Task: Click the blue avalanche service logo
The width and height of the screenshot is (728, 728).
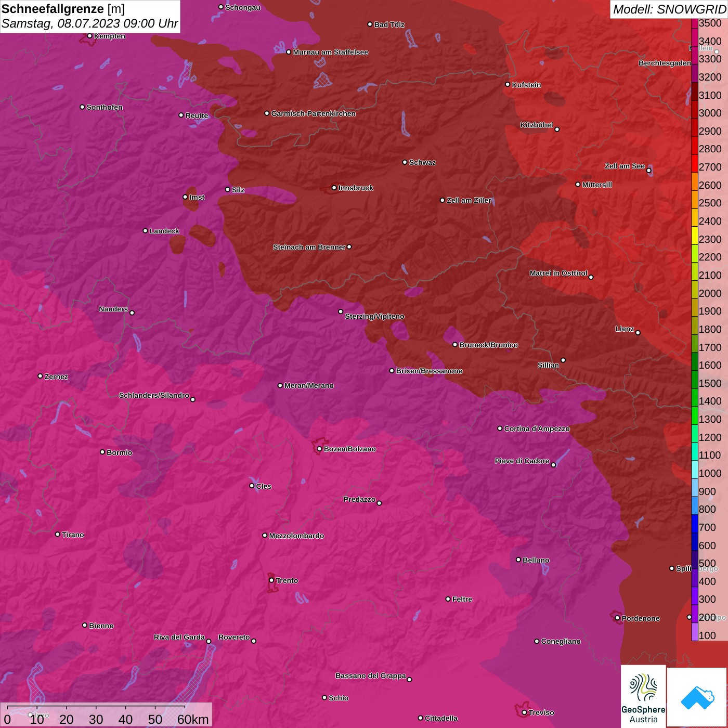Action: click(x=697, y=697)
